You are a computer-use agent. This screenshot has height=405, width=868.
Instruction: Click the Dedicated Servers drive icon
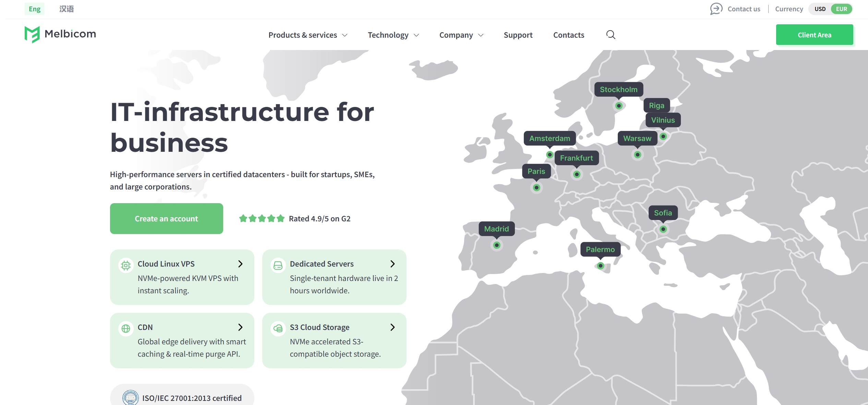278,265
